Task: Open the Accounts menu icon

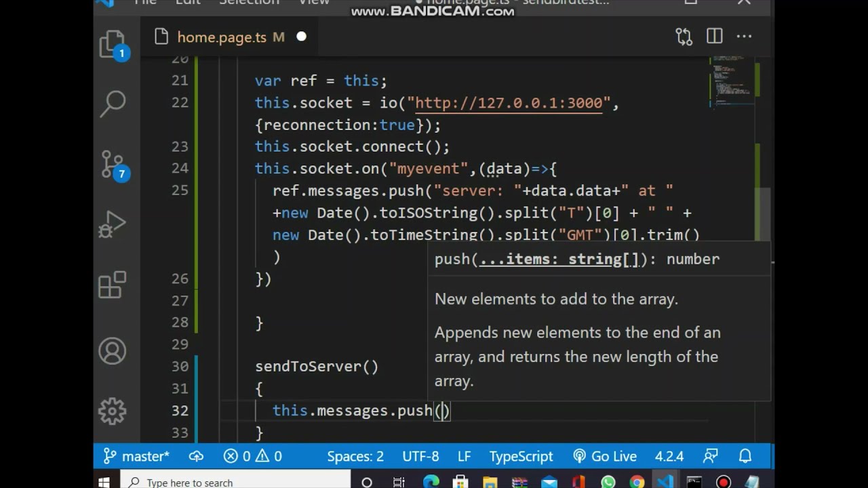Action: [x=113, y=351]
